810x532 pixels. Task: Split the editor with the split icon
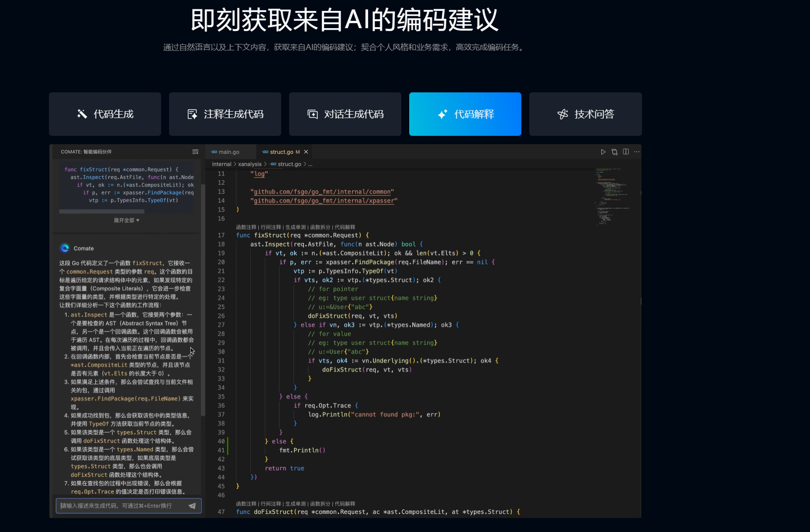click(x=626, y=152)
